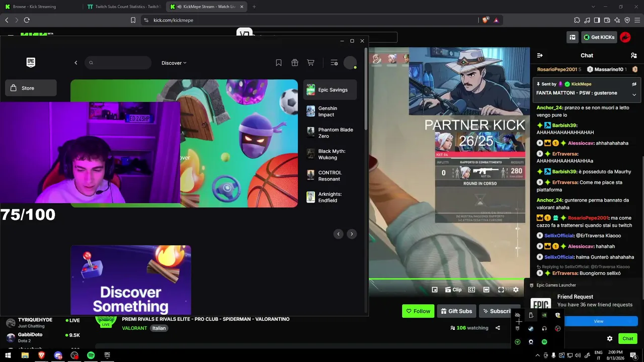This screenshot has height=362, width=644.
Task: Open Brave Rewards triangle icon
Action: pyautogui.click(x=496, y=20)
